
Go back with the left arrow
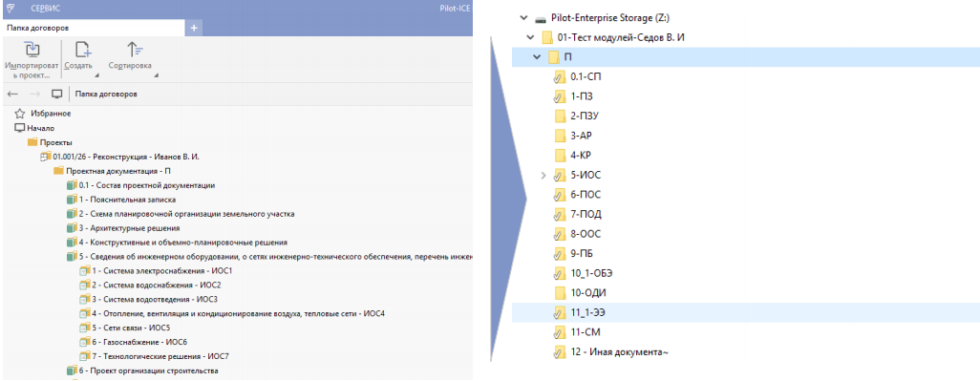tap(12, 94)
